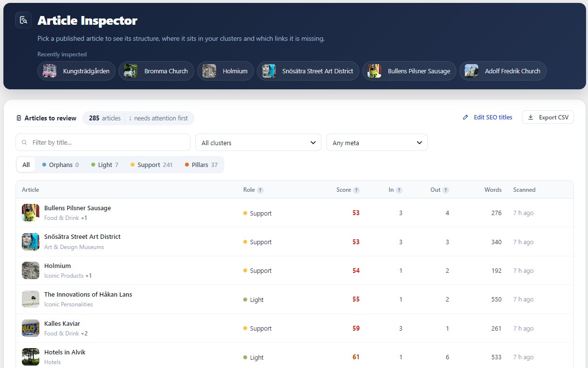The height and width of the screenshot is (368, 588).
Task: Click the clipboard icon beside Articles to review
Action: point(19,118)
